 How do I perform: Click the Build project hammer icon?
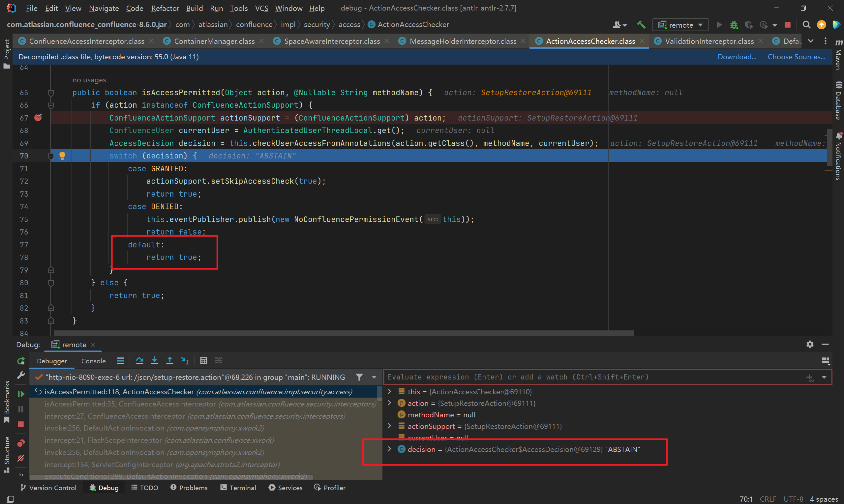641,25
